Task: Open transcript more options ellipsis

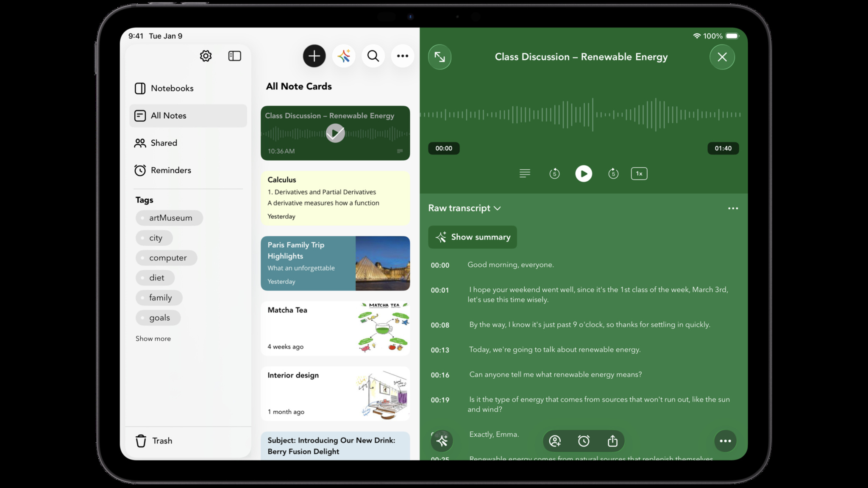Action: click(733, 208)
